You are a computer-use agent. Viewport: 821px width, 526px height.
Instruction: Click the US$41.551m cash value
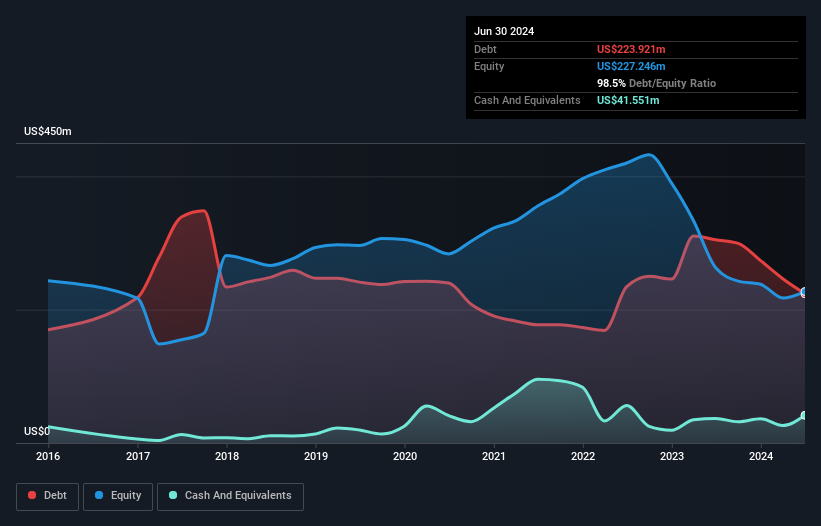(628, 100)
